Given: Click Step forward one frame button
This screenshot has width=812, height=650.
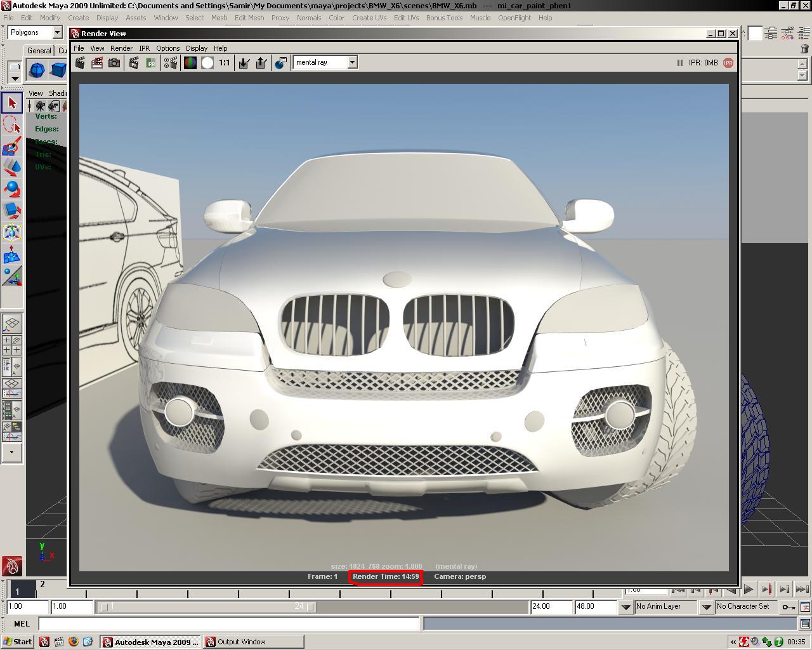Looking at the screenshot, I should click(x=784, y=589).
